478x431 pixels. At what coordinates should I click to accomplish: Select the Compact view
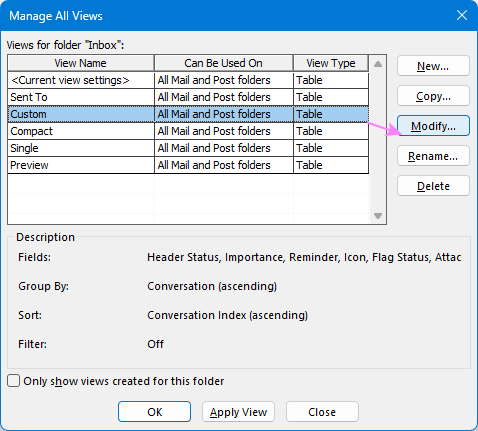click(x=188, y=131)
